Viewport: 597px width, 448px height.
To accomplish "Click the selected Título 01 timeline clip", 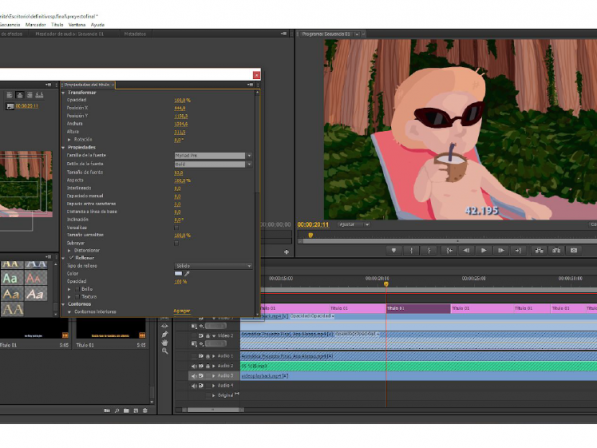I will [x=418, y=308].
